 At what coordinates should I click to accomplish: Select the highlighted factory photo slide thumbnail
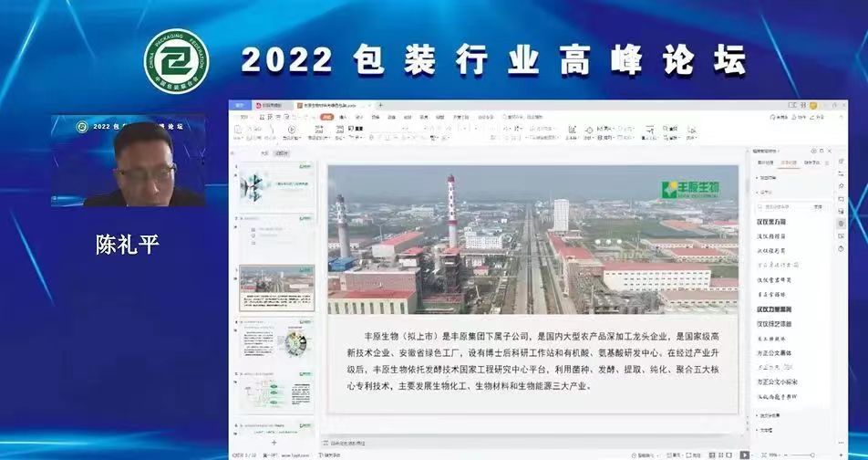277,288
